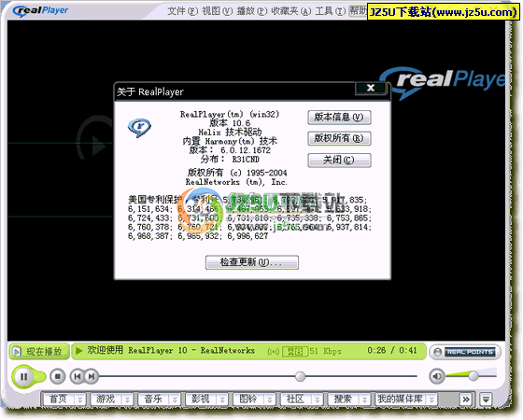
Task: Go to the 影视 tab
Action: (201, 399)
